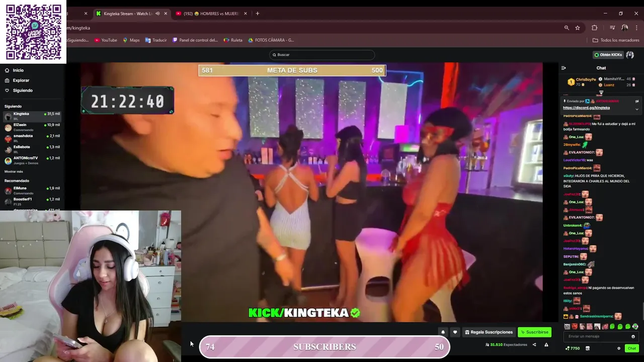Open the ElMune recommended channel
Viewport: 644px width, 362px height.
pos(32,191)
